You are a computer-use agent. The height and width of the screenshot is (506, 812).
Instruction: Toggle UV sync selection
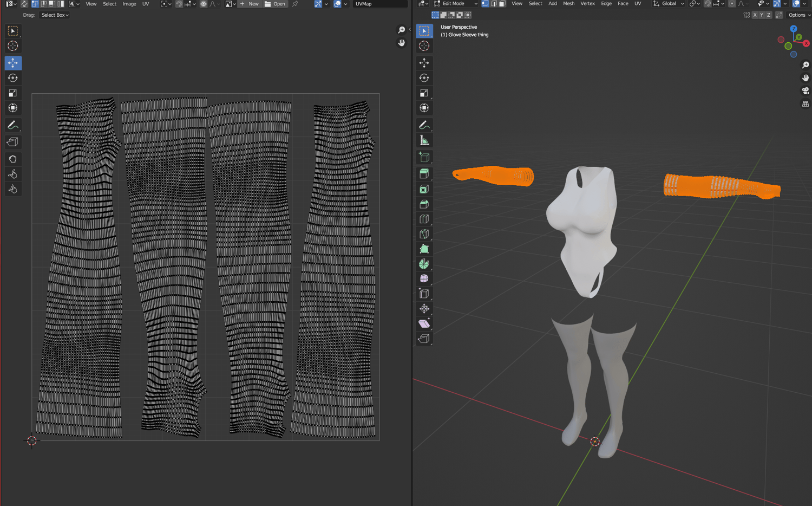pyautogui.click(x=24, y=4)
